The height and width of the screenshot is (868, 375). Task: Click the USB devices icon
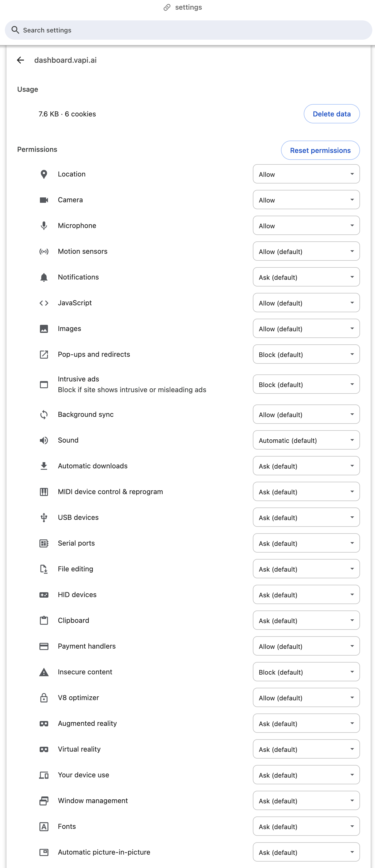click(x=44, y=517)
